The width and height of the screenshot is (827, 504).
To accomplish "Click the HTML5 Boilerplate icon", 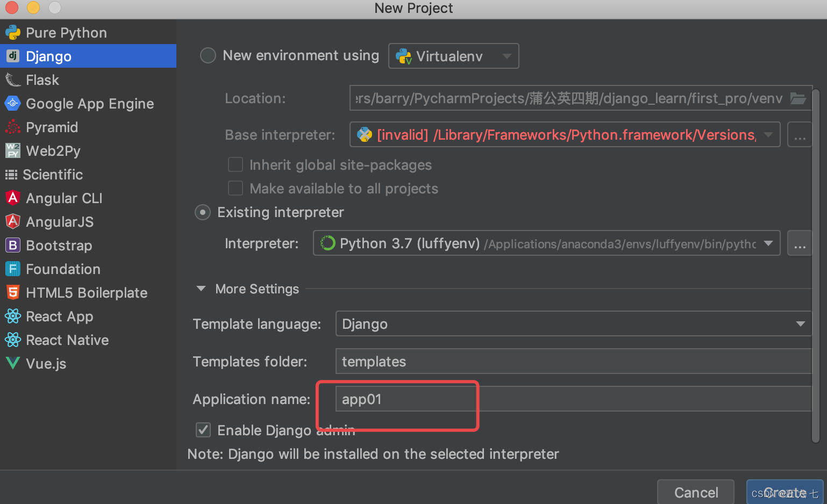I will 13,292.
